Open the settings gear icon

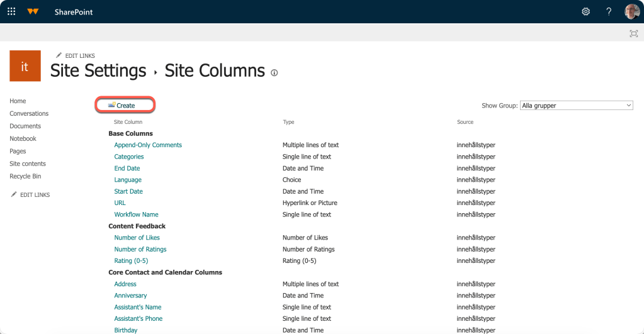point(585,11)
